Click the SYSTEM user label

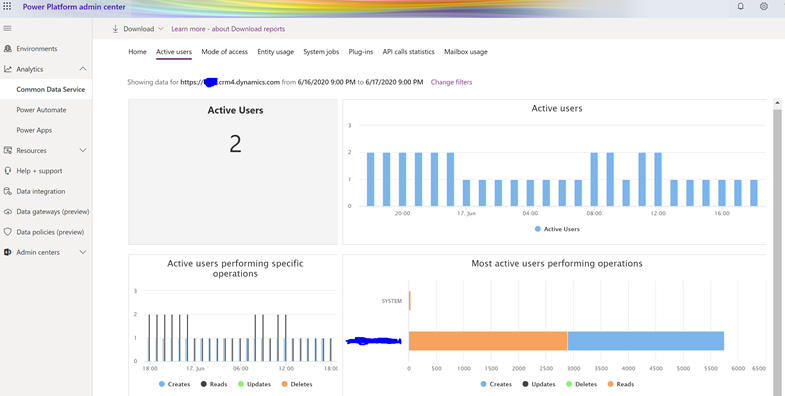pos(391,301)
